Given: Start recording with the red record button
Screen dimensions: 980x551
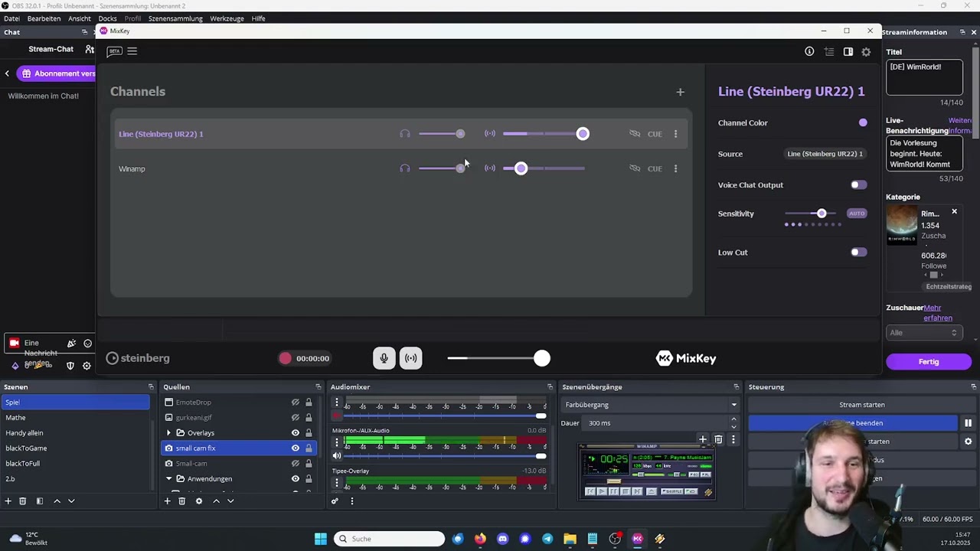Looking at the screenshot, I should (285, 358).
